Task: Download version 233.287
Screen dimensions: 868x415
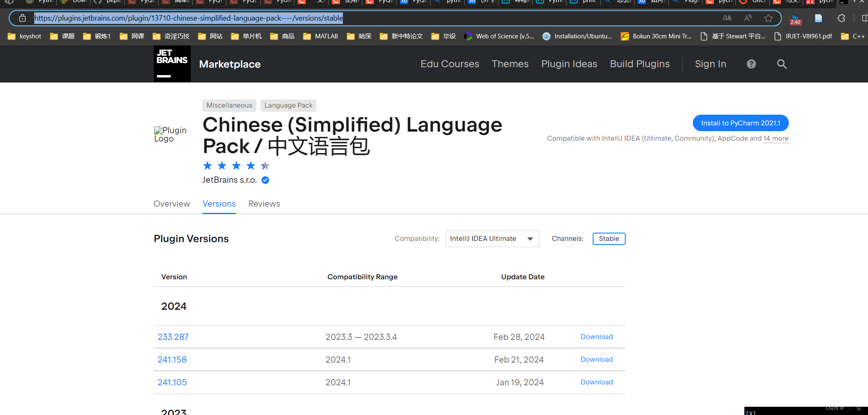Action: point(597,337)
